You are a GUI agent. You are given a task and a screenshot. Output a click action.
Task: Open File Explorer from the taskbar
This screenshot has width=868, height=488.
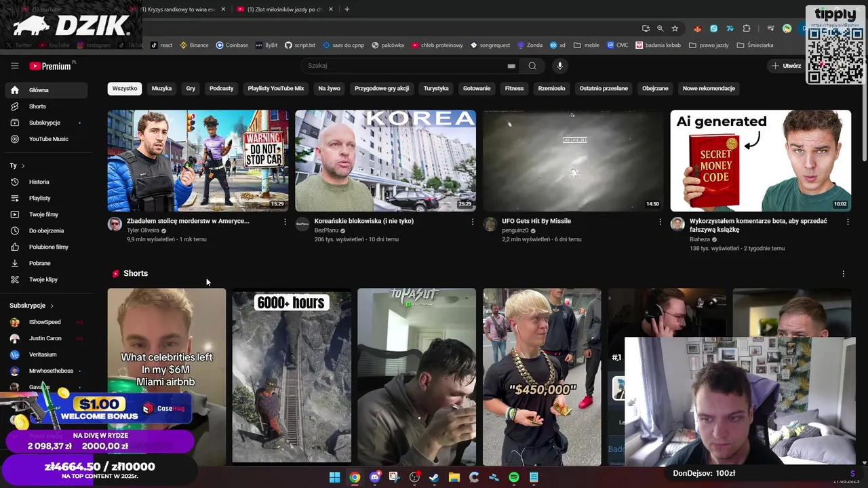pos(454,477)
